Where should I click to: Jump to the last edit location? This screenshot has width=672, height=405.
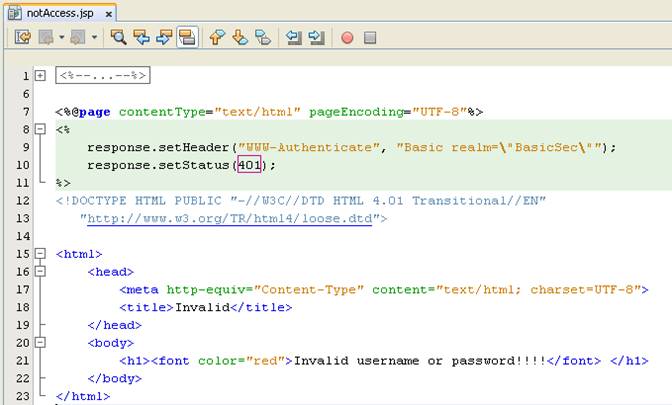[x=23, y=37]
